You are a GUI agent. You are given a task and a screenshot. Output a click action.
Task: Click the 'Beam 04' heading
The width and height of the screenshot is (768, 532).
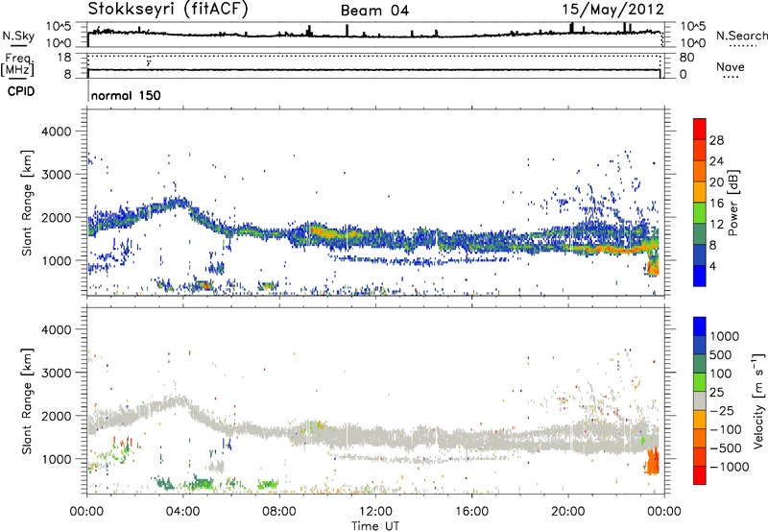point(374,11)
